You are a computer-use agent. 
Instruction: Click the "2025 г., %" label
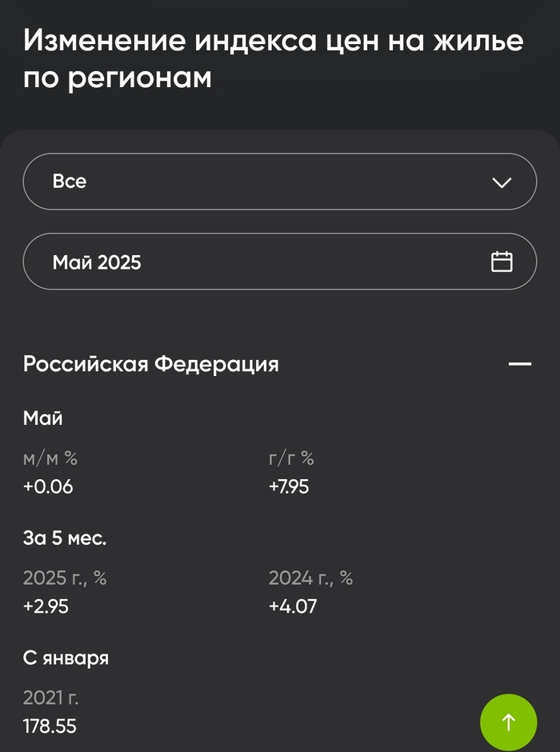click(x=65, y=578)
